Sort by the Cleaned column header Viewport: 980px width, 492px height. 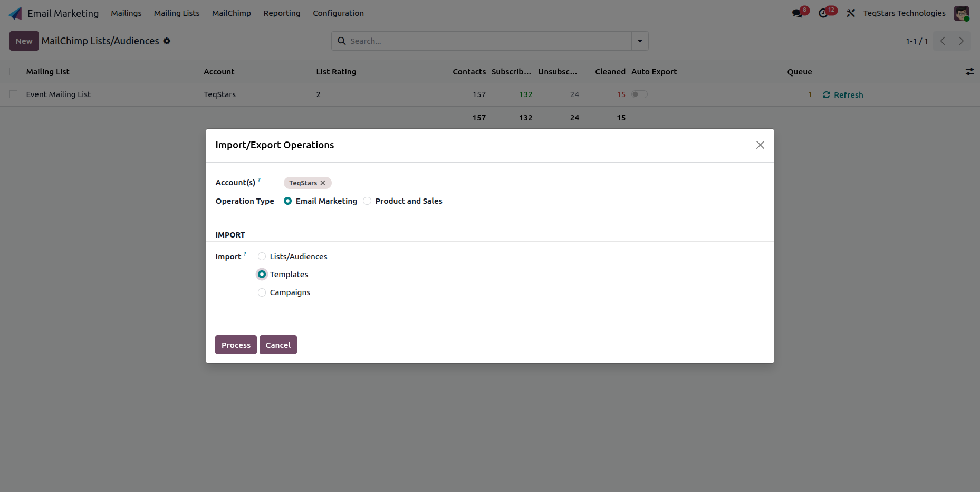(x=610, y=72)
